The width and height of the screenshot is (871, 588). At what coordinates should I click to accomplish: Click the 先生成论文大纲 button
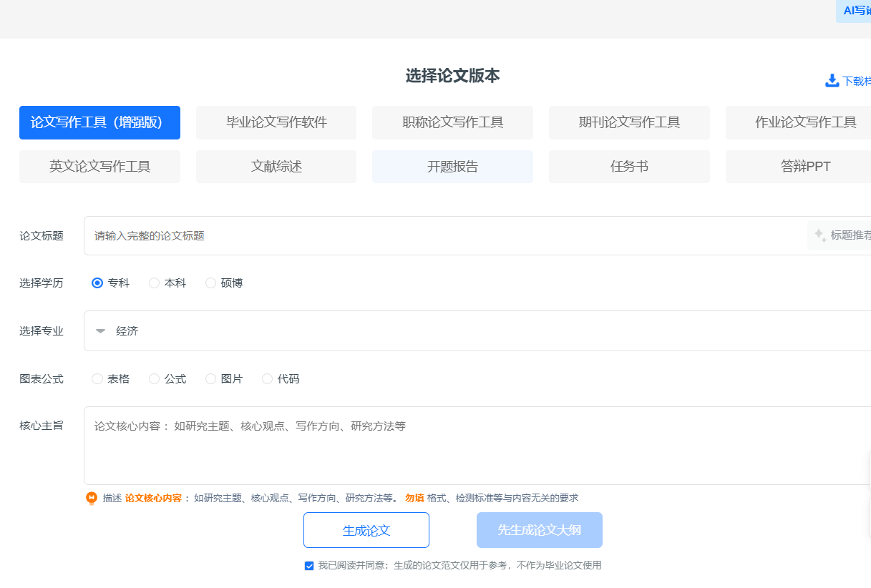(539, 530)
